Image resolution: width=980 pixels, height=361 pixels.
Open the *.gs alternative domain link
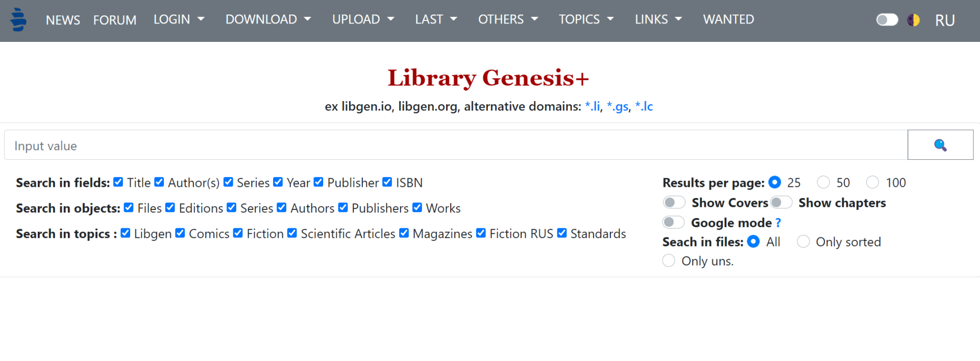[618, 106]
